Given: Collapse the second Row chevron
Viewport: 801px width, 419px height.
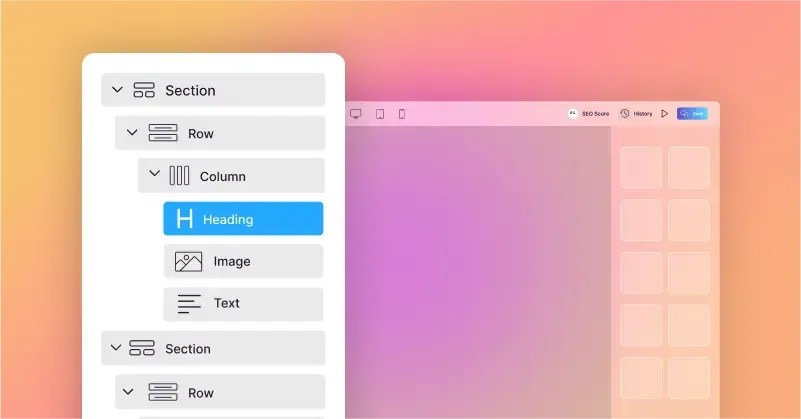Looking at the screenshot, I should [128, 392].
